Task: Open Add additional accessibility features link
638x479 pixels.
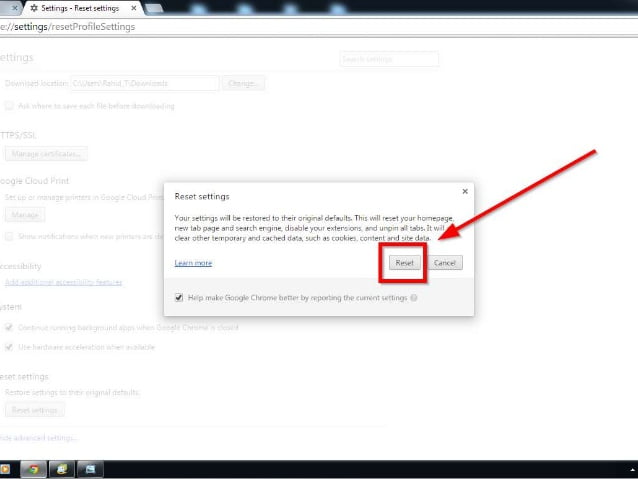Action: [x=63, y=282]
